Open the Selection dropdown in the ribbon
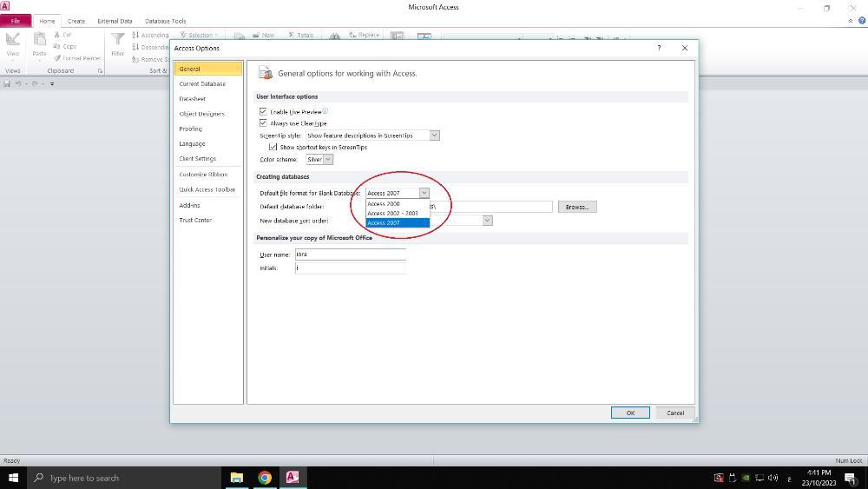The width and height of the screenshot is (868, 489). tap(199, 35)
